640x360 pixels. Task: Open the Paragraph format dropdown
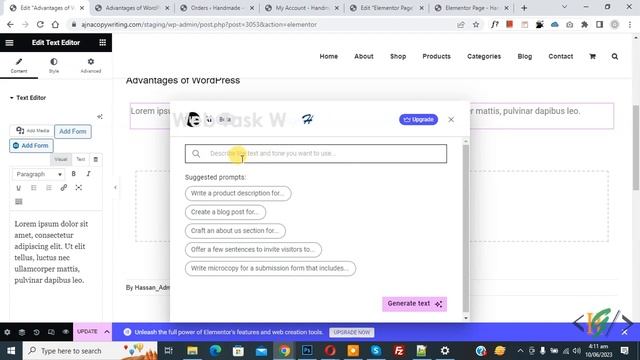pyautogui.click(x=38, y=174)
